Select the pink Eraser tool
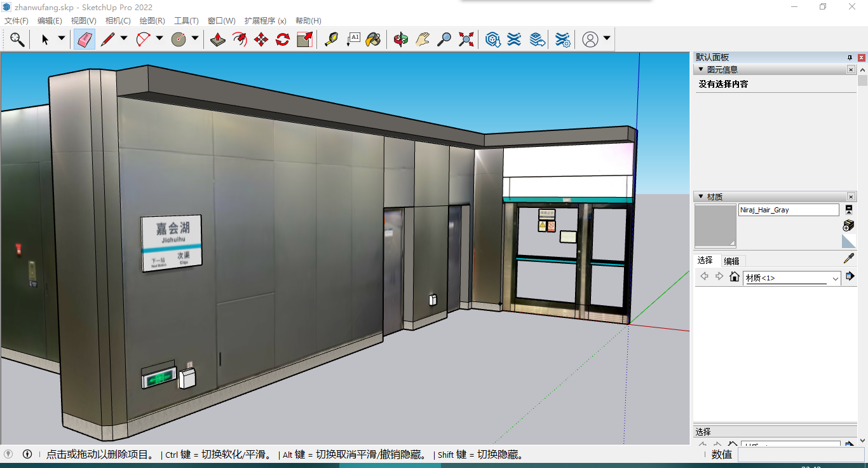Image resolution: width=868 pixels, height=468 pixels. tap(85, 39)
